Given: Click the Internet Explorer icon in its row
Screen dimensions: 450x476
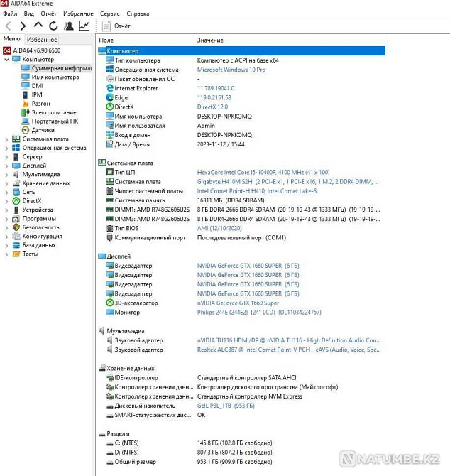Looking at the screenshot, I should (x=109, y=88).
